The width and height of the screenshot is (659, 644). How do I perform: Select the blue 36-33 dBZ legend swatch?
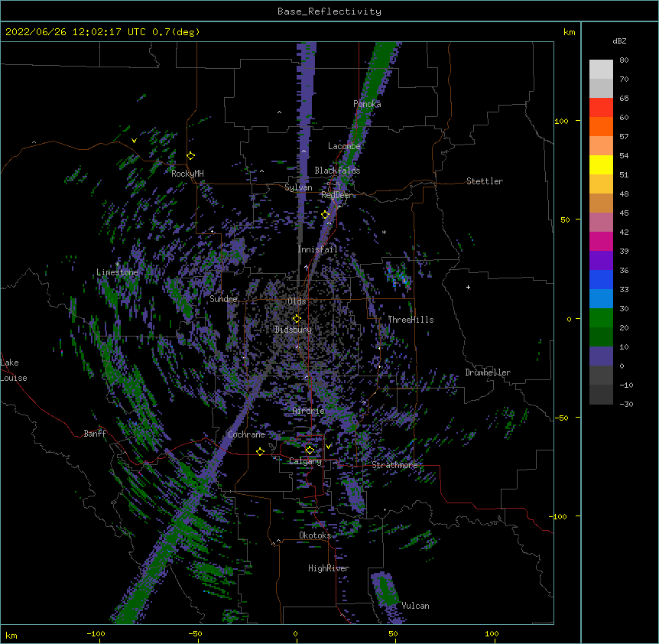coord(601,279)
